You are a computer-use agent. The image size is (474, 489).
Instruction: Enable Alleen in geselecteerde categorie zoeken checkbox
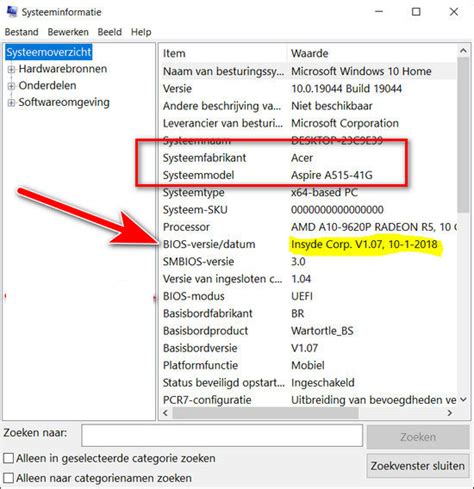click(x=8, y=458)
